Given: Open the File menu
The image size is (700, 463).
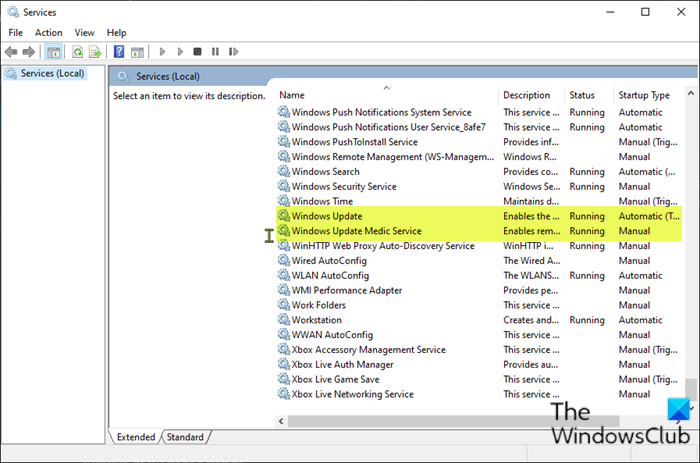Looking at the screenshot, I should click(16, 33).
